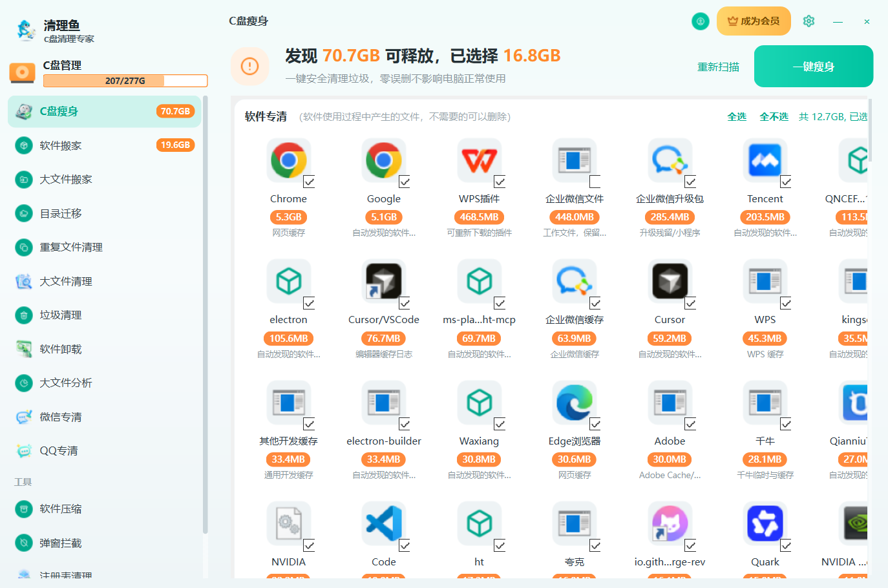Click the user account avatar icon
Screen dimensions: 888x588
pos(701,21)
